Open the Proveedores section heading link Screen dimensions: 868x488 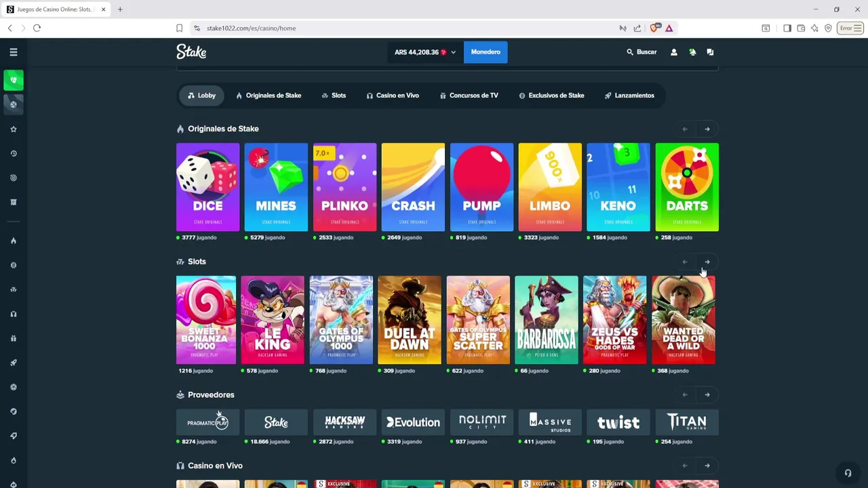(x=205, y=394)
